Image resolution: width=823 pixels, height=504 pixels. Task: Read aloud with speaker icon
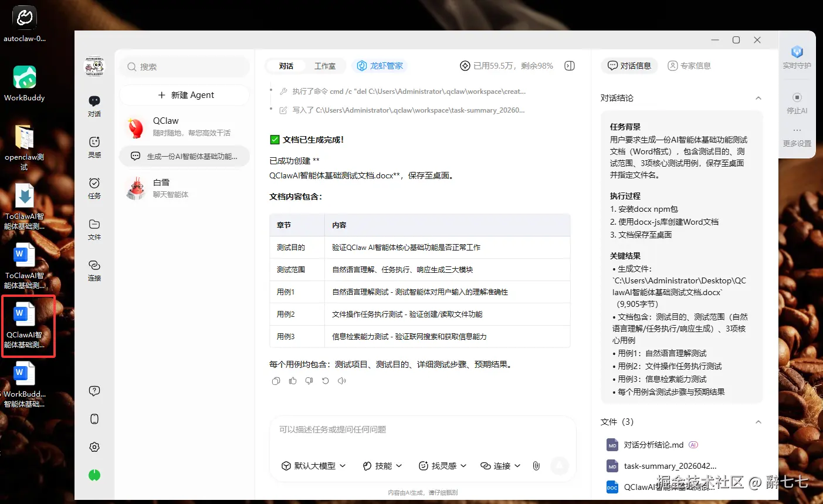point(342,381)
